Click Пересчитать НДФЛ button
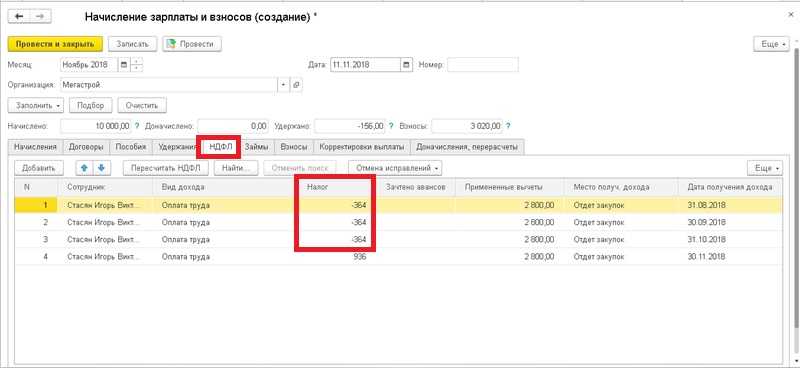This screenshot has height=368, width=800. (166, 167)
